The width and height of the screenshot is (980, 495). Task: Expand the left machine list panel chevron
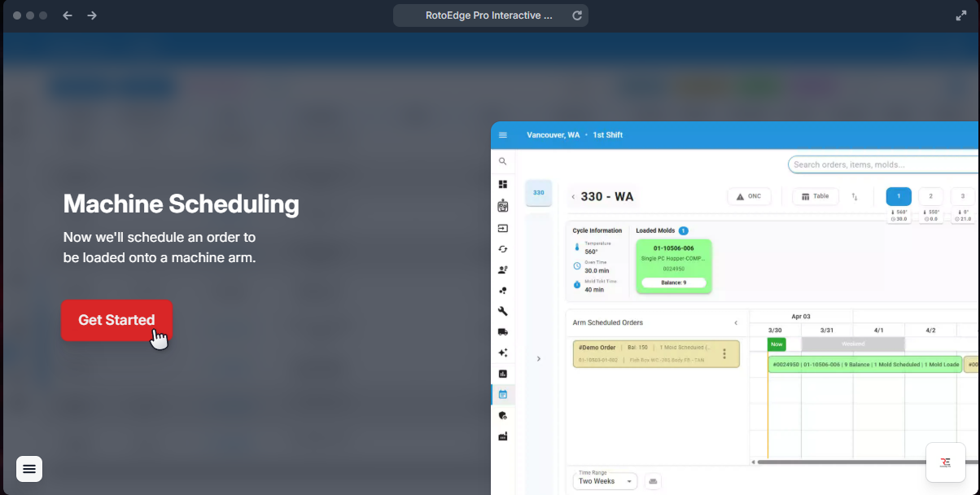(538, 358)
